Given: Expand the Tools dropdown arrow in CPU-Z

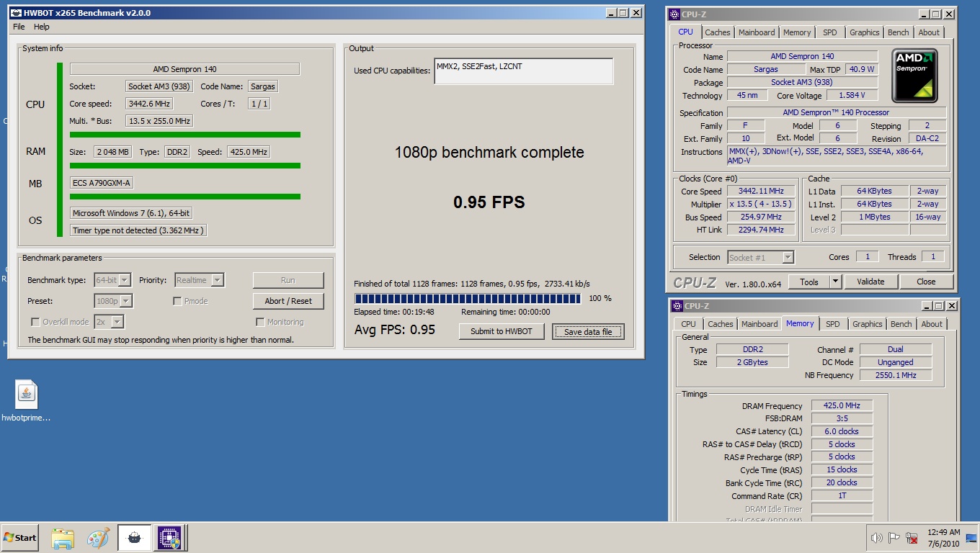Looking at the screenshot, I should 835,282.
